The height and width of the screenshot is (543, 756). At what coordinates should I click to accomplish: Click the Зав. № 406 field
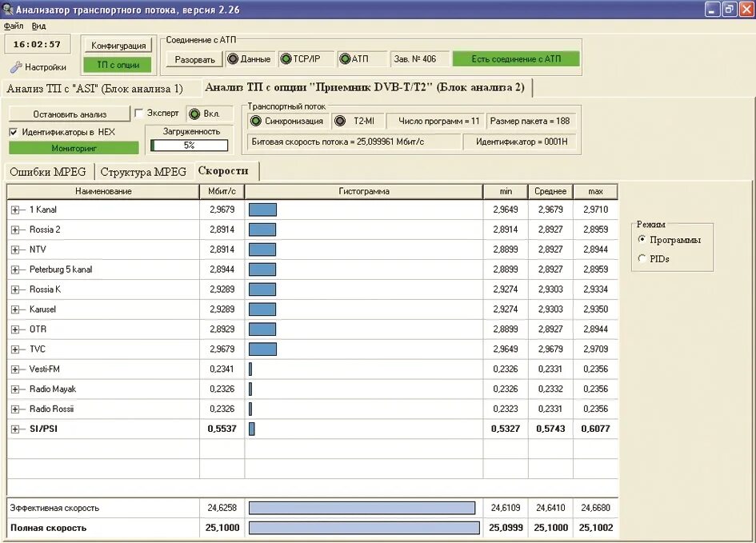[x=419, y=59]
